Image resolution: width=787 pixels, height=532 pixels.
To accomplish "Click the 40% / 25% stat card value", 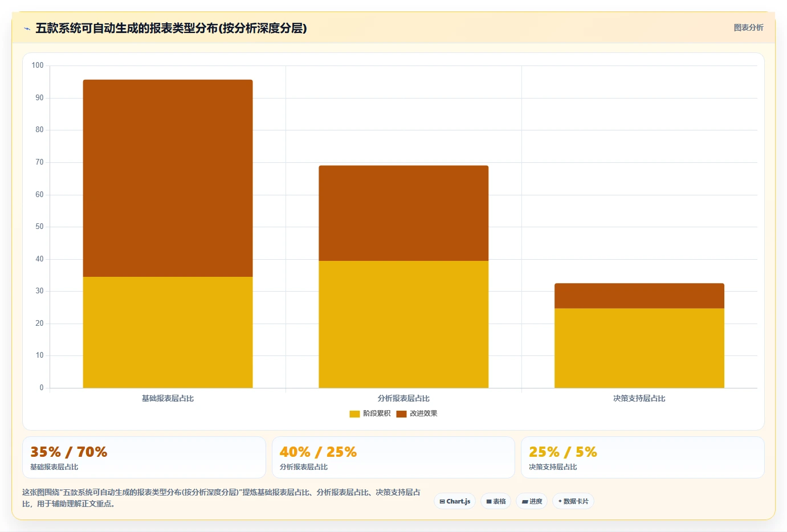I will [318, 452].
